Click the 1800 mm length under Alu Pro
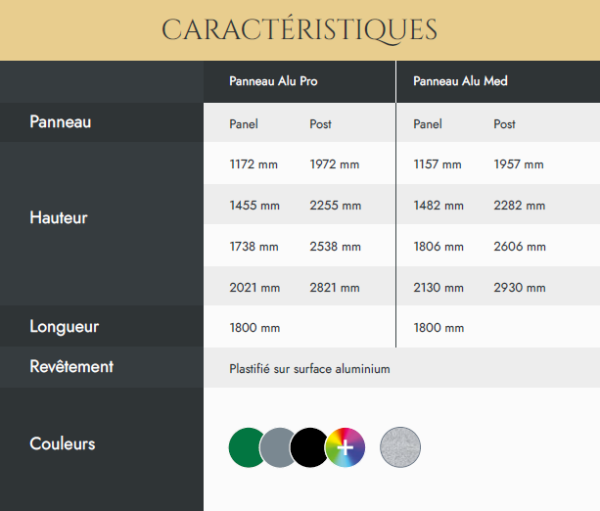This screenshot has height=511, width=600. pos(254,328)
